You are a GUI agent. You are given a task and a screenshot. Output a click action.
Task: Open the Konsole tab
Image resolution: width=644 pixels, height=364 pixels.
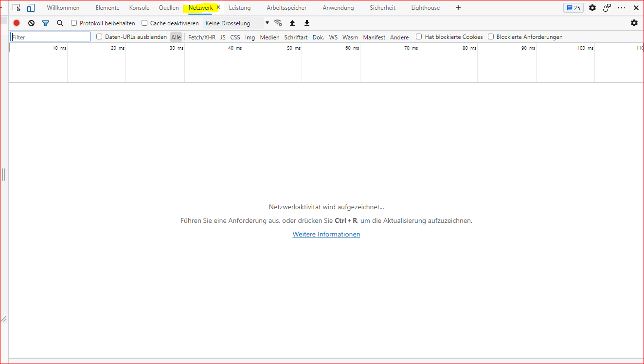pyautogui.click(x=140, y=8)
